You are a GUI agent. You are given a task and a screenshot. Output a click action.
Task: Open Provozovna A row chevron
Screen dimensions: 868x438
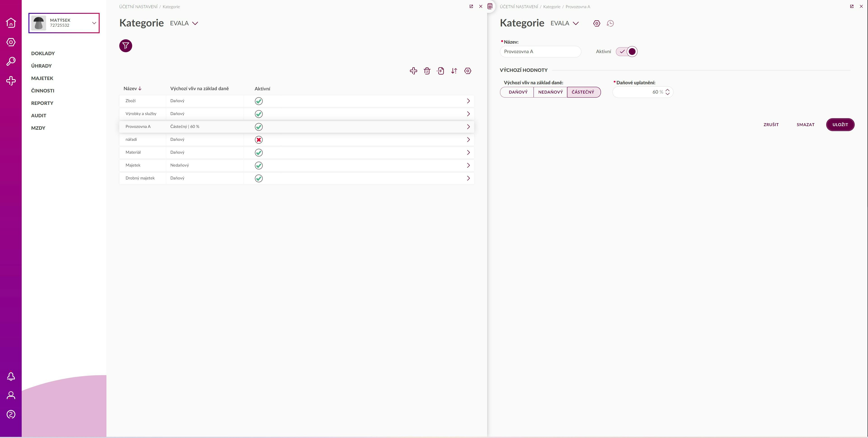[x=468, y=126]
